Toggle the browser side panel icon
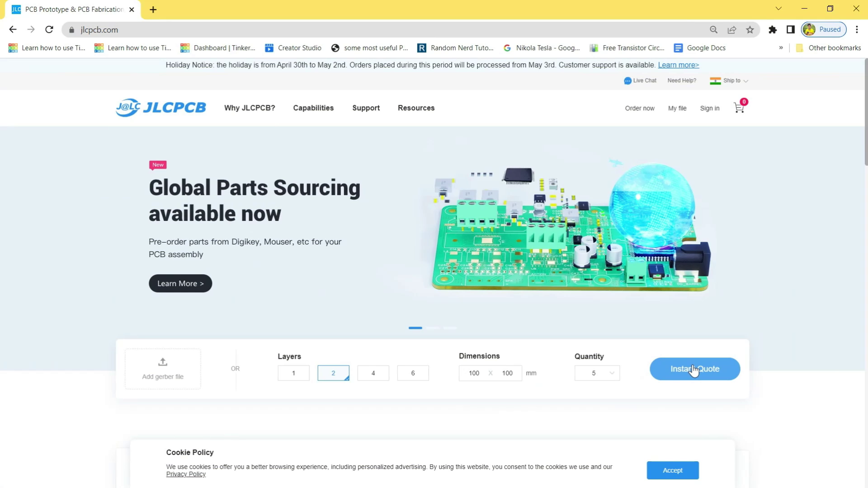868x488 pixels. 791,30
